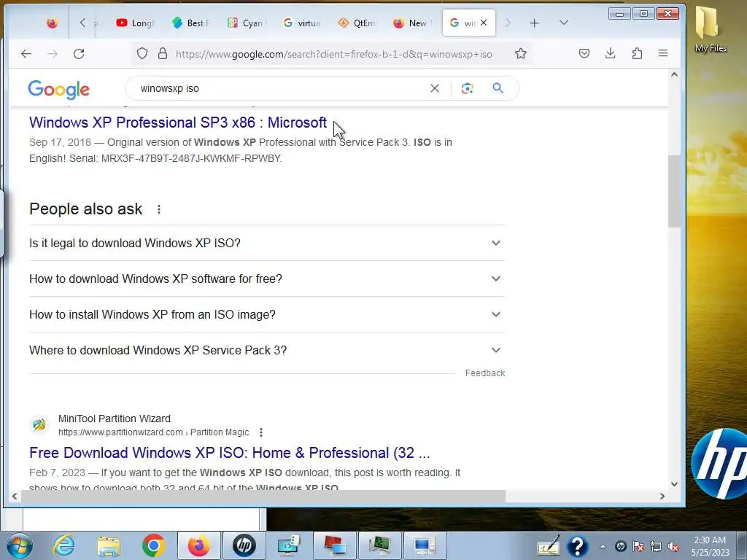Switch to the YouTube Long tab
This screenshot has width=747, height=560.
136,23
